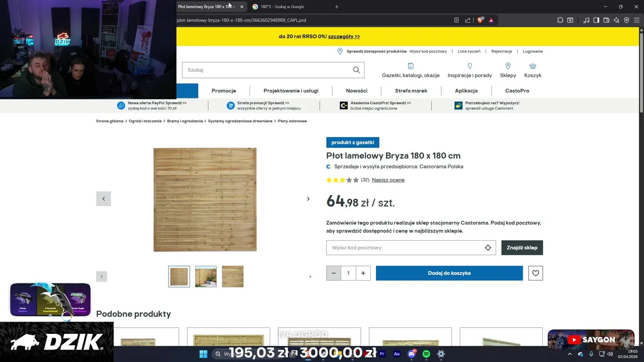
Task: Open Akademia CastoPro promo banner
Action: tap(375, 106)
